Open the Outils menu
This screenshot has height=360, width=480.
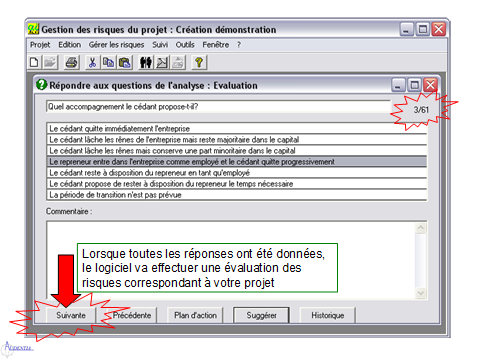185,45
